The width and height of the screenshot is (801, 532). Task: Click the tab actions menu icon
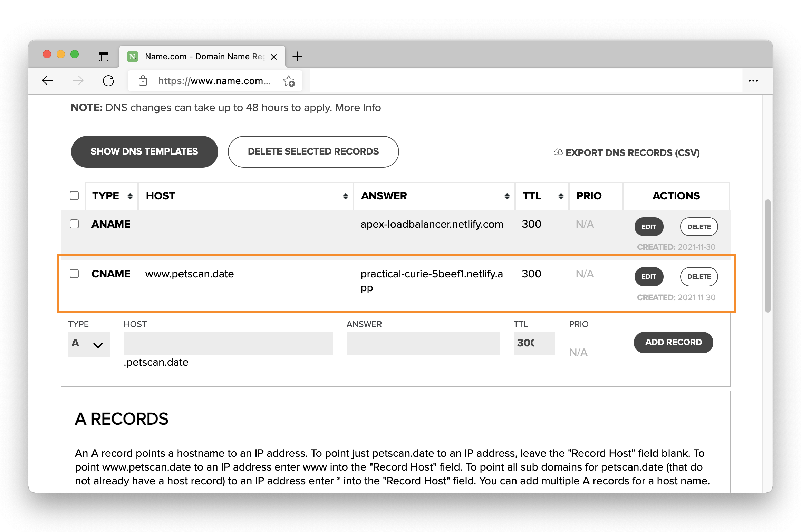tap(103, 56)
